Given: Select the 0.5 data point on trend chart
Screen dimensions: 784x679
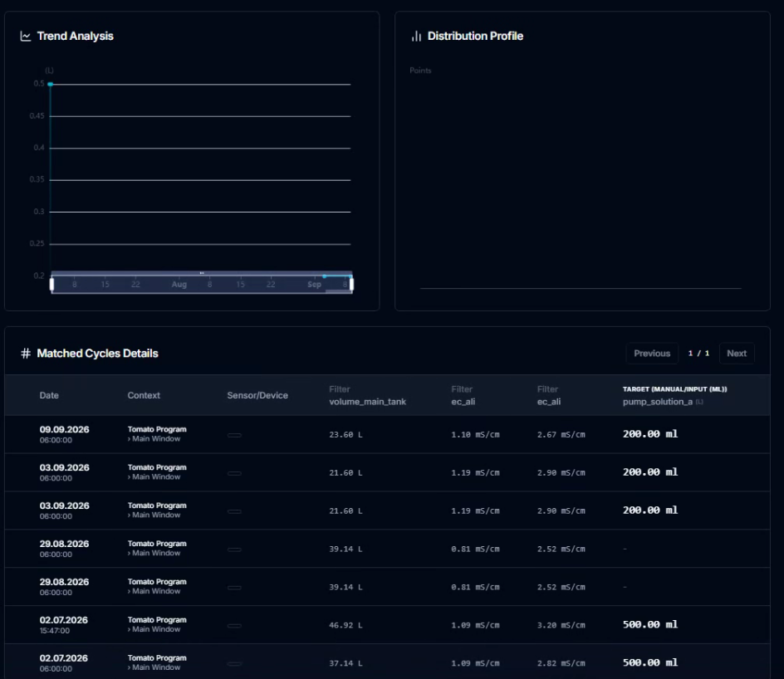Looking at the screenshot, I should coord(51,84).
